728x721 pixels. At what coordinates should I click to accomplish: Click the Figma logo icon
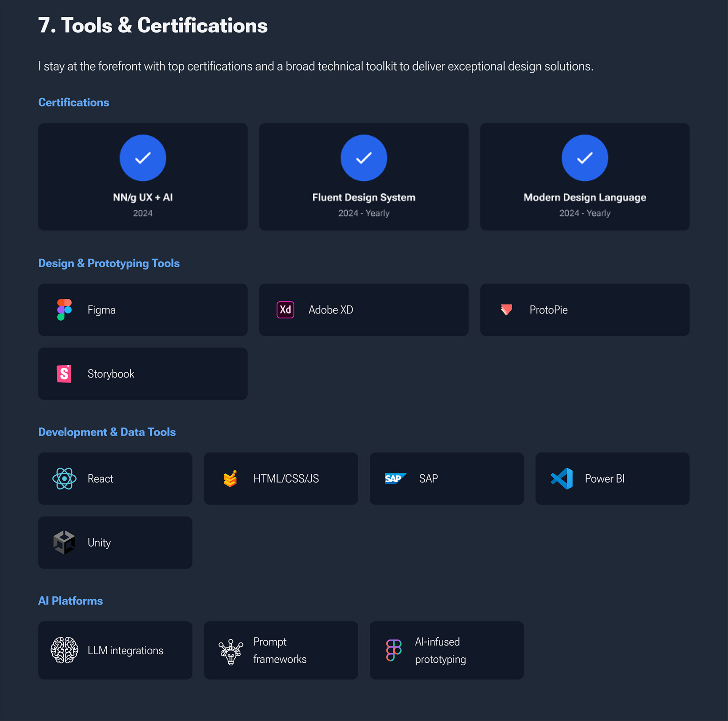(x=64, y=310)
